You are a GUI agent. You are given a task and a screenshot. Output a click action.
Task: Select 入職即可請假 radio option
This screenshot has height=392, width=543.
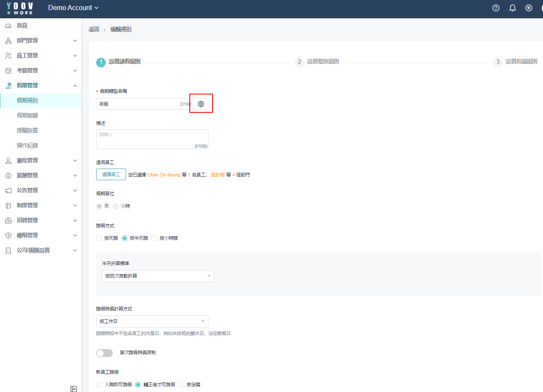coord(99,385)
